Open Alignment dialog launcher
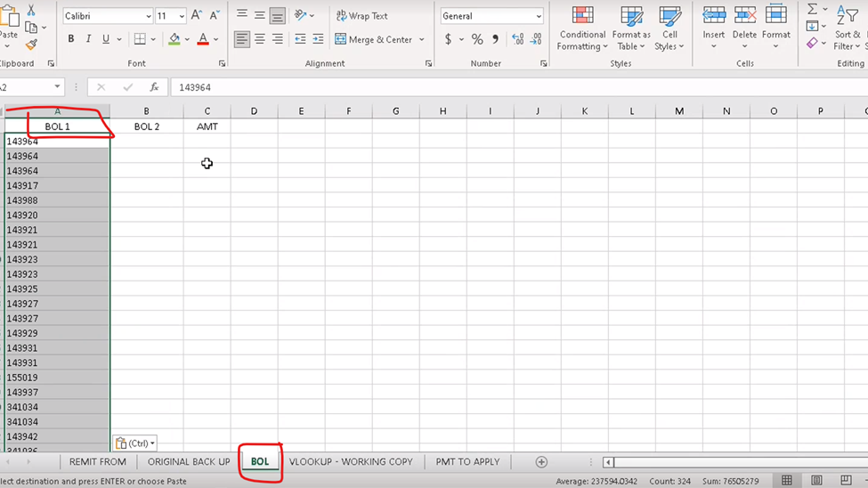This screenshot has height=488, width=868. coord(428,64)
